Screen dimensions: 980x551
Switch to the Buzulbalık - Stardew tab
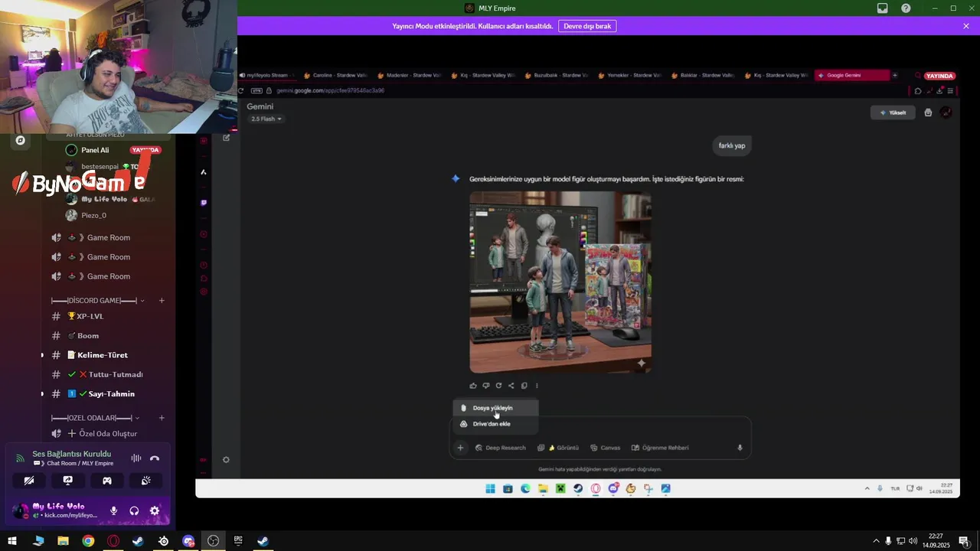pos(556,76)
